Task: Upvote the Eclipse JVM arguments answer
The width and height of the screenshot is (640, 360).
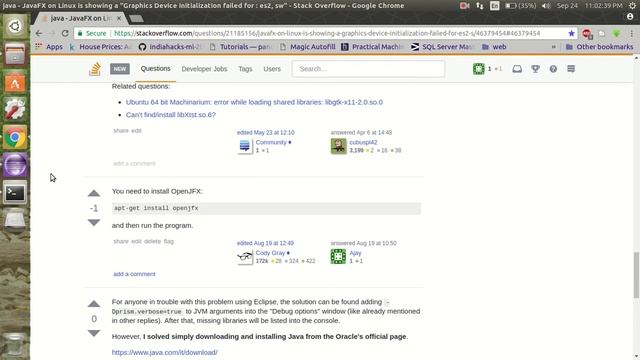Action: 94,304
